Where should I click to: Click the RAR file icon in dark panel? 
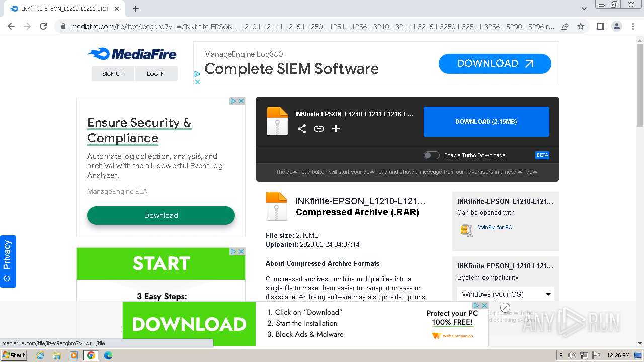[277, 121]
